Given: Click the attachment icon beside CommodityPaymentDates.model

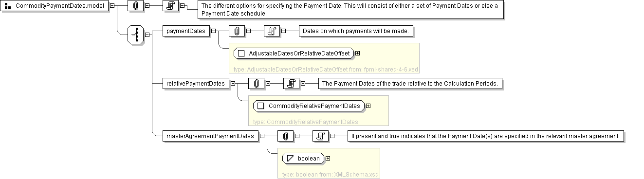Looking at the screenshot, I should (x=136, y=6).
